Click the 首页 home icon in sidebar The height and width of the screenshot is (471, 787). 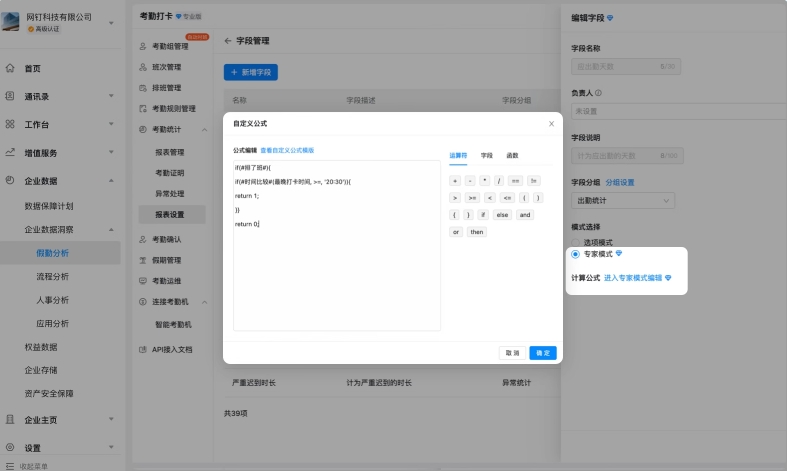[x=10, y=68]
